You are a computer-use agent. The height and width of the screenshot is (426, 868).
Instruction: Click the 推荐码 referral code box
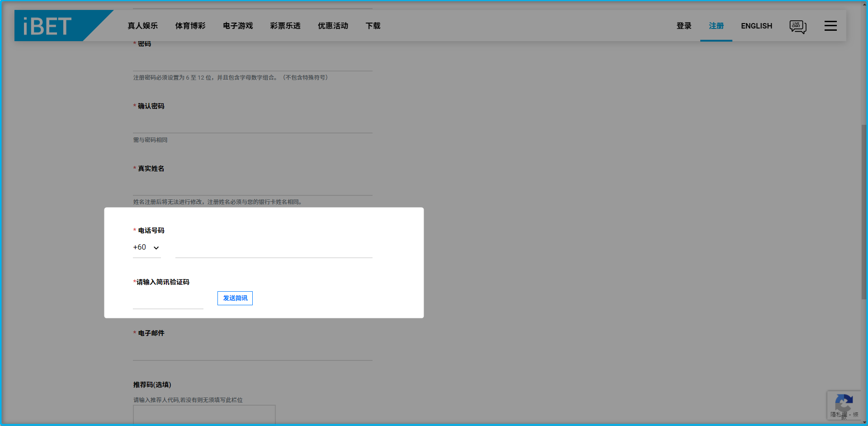click(204, 414)
